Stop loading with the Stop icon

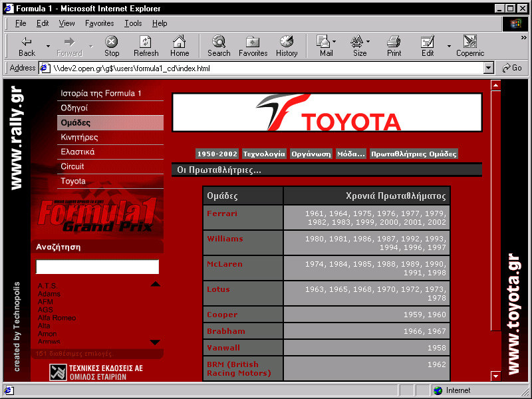click(x=111, y=46)
